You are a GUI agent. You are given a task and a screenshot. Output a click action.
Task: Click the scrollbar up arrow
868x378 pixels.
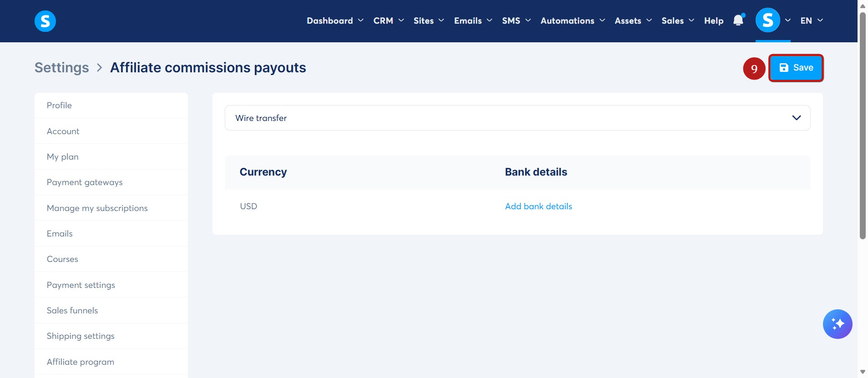[863, 6]
